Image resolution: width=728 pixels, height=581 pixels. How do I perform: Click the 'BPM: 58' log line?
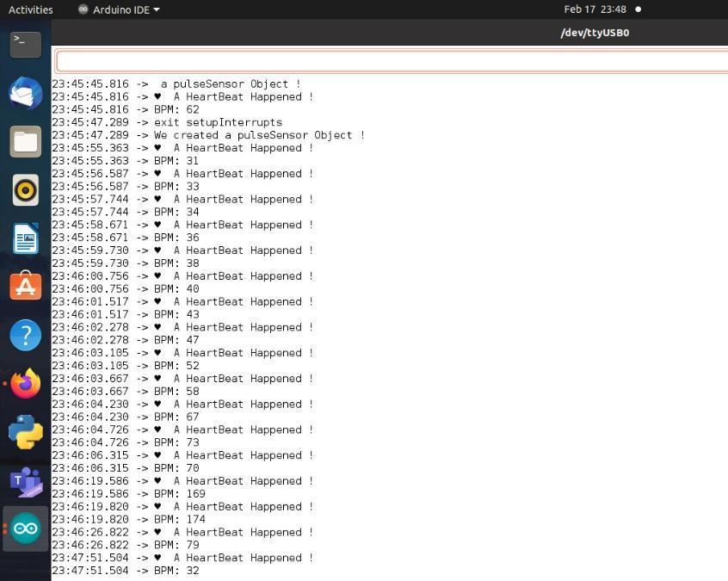(126, 392)
